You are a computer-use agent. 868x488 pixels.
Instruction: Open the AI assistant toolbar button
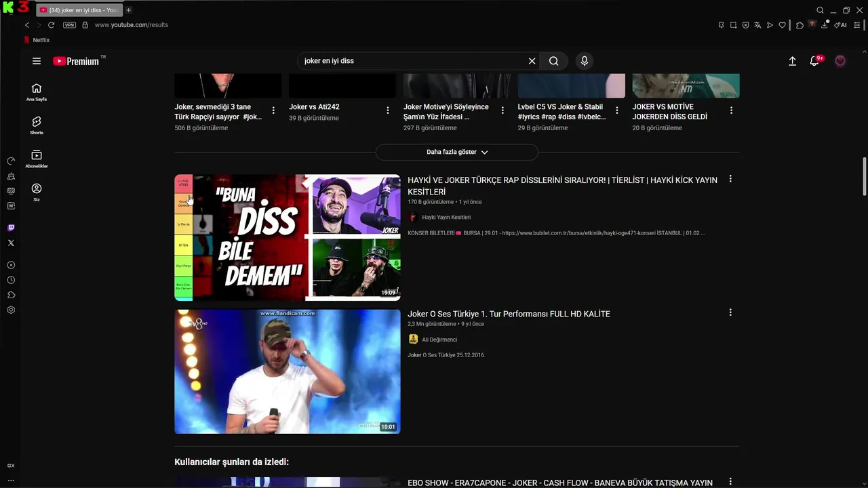pos(841,25)
